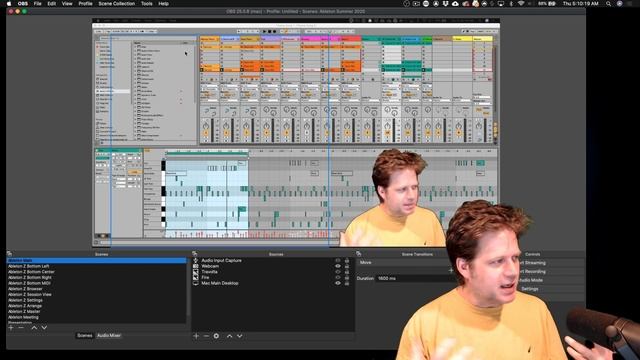Add a new scene with the plus icon
Viewport: 640px width, 360px height.
tap(11, 328)
